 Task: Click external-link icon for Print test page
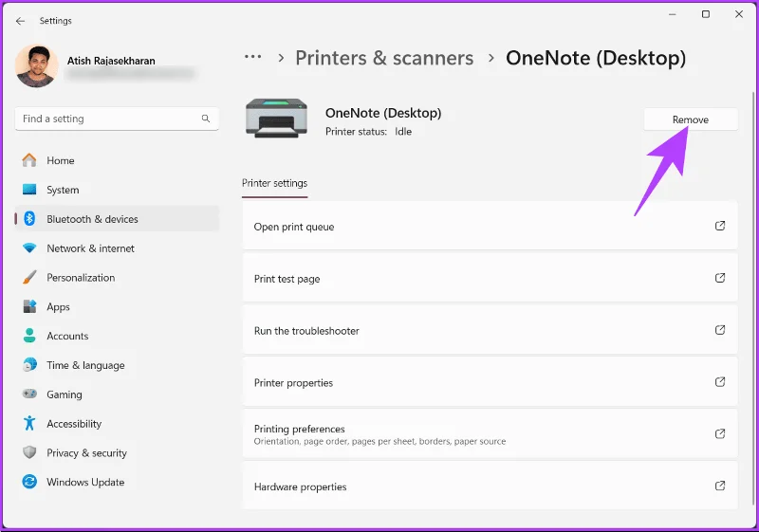pos(720,278)
